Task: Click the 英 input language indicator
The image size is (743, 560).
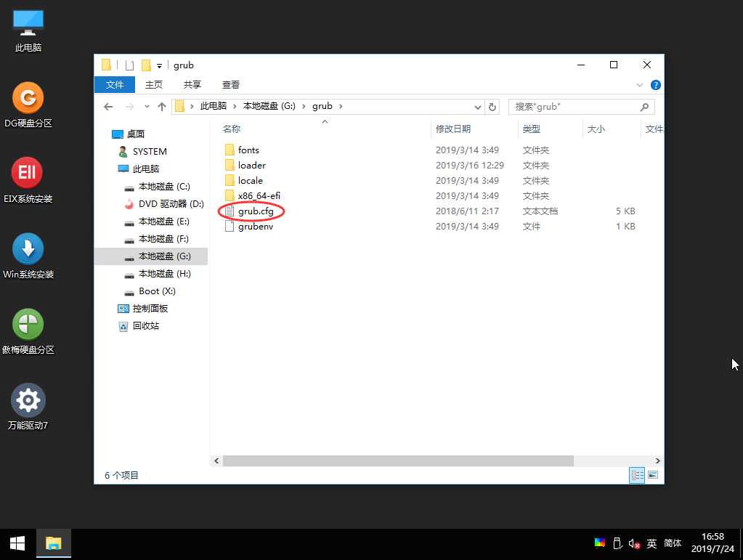Action: [652, 543]
